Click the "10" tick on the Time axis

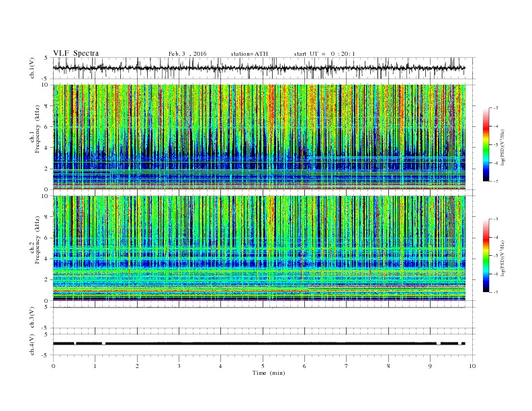tap(472, 366)
